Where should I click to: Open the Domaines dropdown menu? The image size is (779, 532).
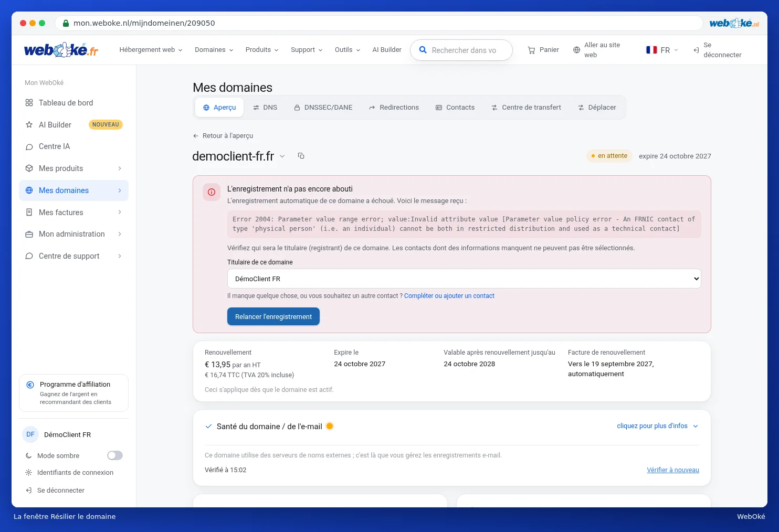click(214, 50)
